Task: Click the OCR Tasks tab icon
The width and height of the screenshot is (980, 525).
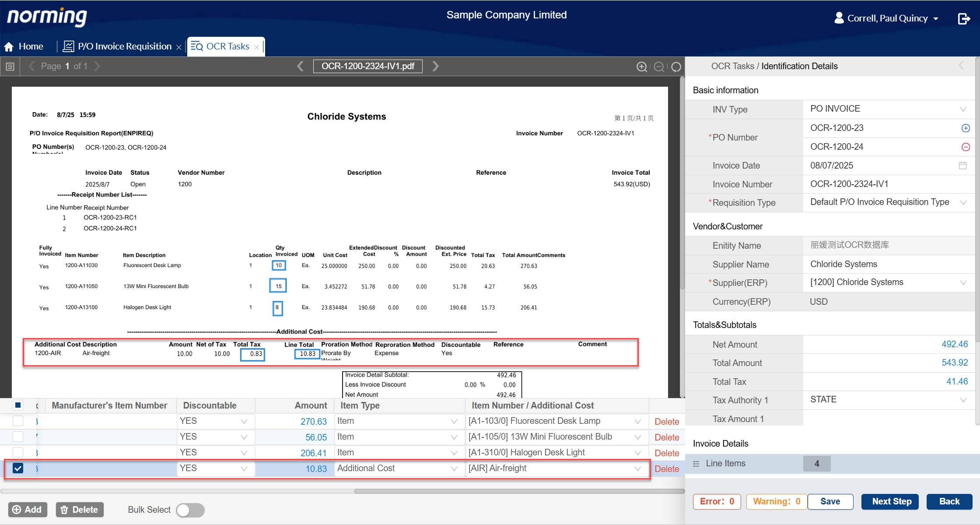Action: [x=196, y=46]
